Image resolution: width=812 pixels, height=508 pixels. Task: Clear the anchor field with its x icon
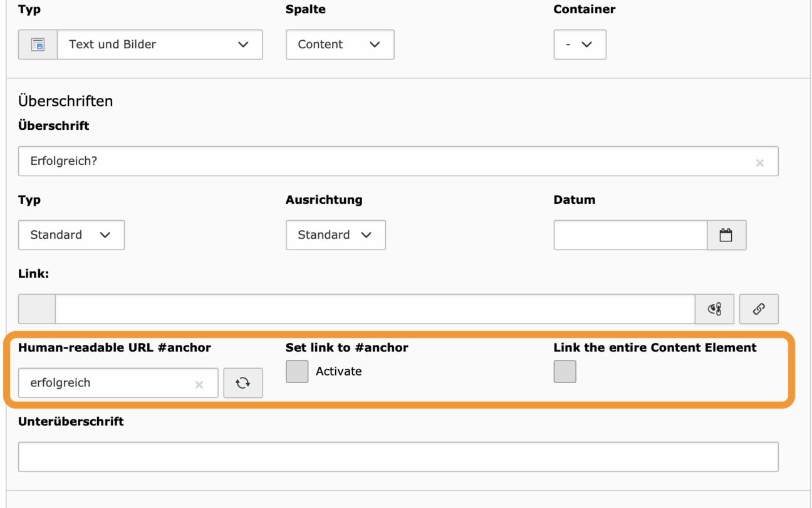(x=199, y=385)
